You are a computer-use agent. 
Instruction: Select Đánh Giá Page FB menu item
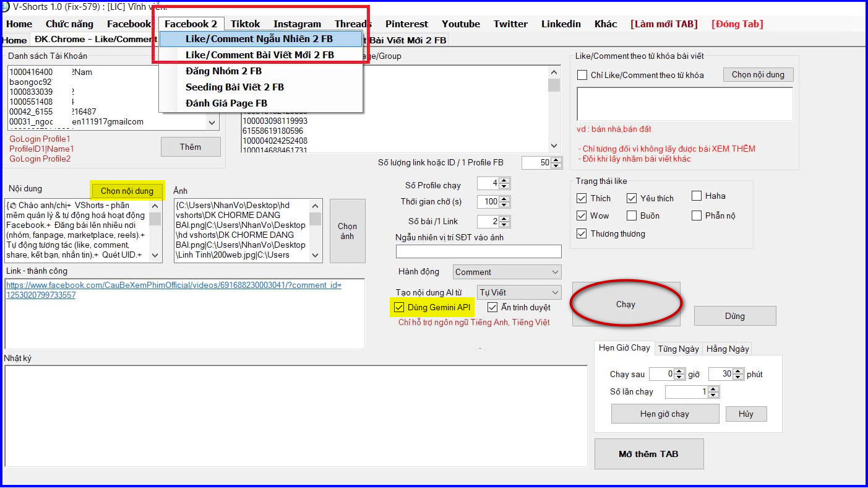point(260,103)
